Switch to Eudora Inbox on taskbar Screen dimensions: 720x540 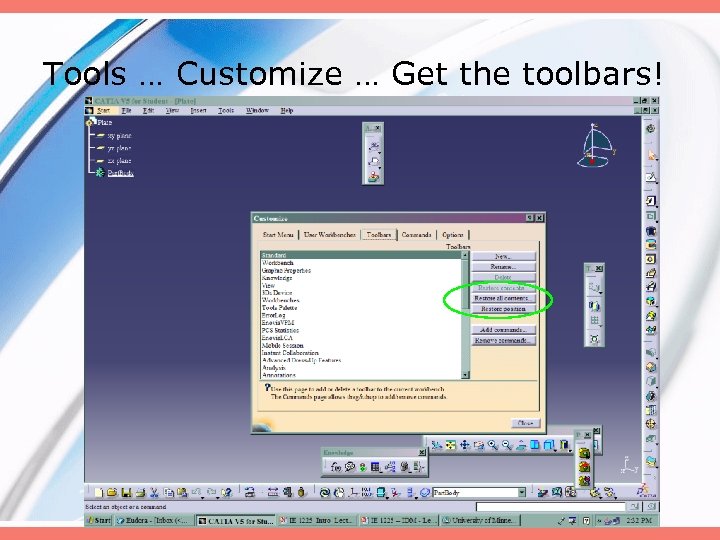coord(153,520)
